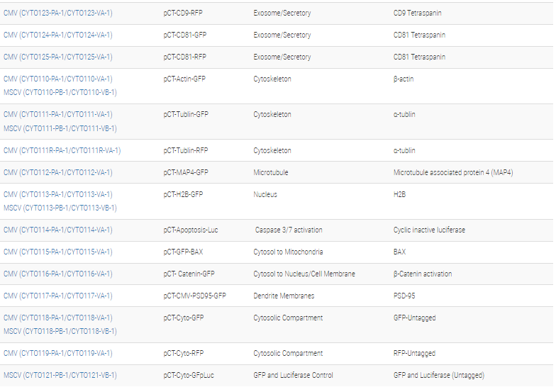Open the CMV CYTO117-PA-1 link
Image resolution: width=556 pixels, height=392 pixels.
click(58, 296)
